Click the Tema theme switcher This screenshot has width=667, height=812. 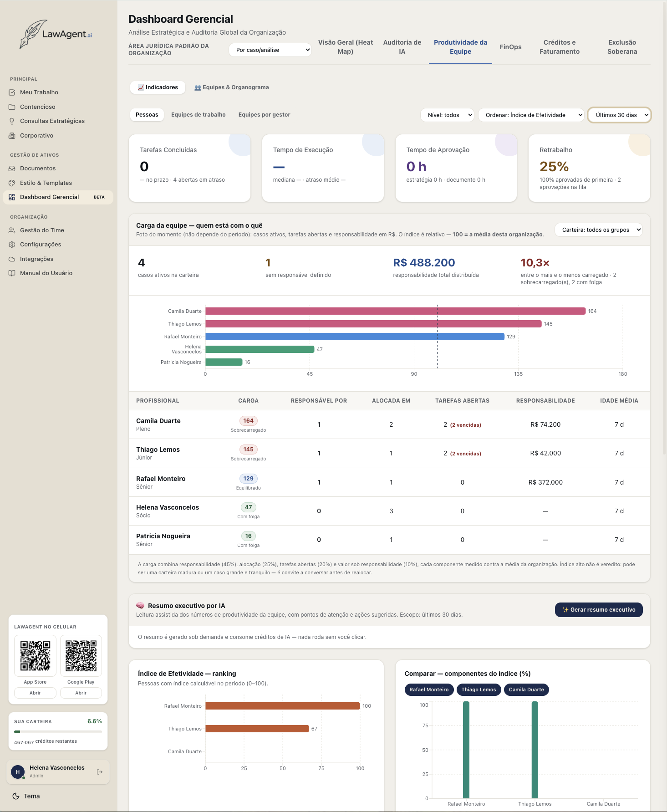[26, 796]
